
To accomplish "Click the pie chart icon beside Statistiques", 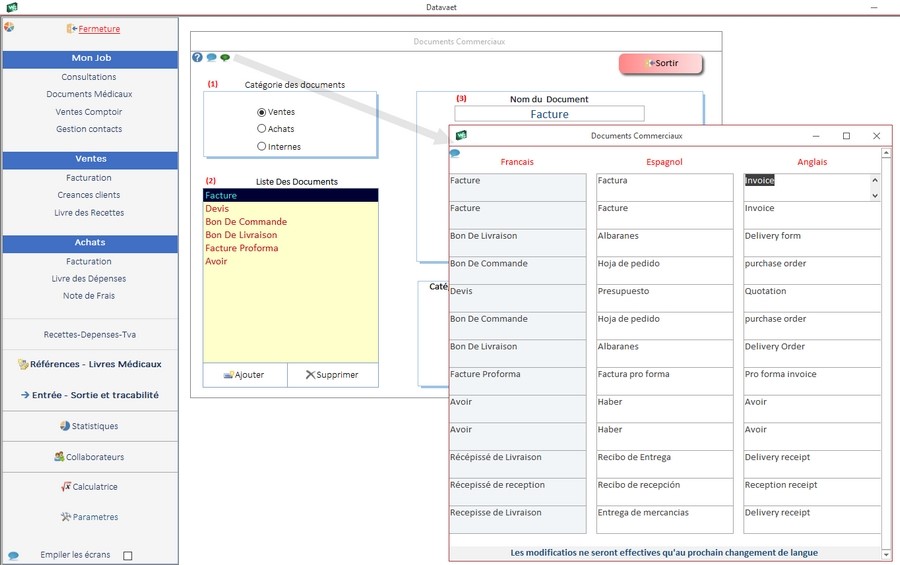I will [x=65, y=426].
